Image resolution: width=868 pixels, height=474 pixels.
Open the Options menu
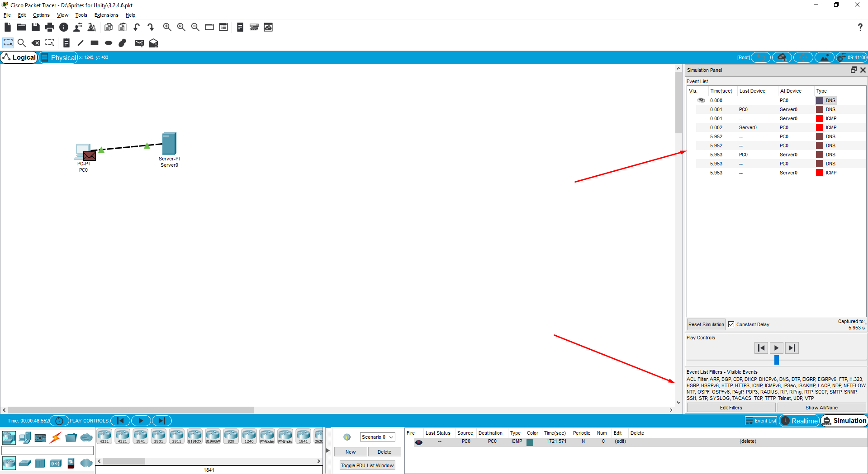click(41, 15)
